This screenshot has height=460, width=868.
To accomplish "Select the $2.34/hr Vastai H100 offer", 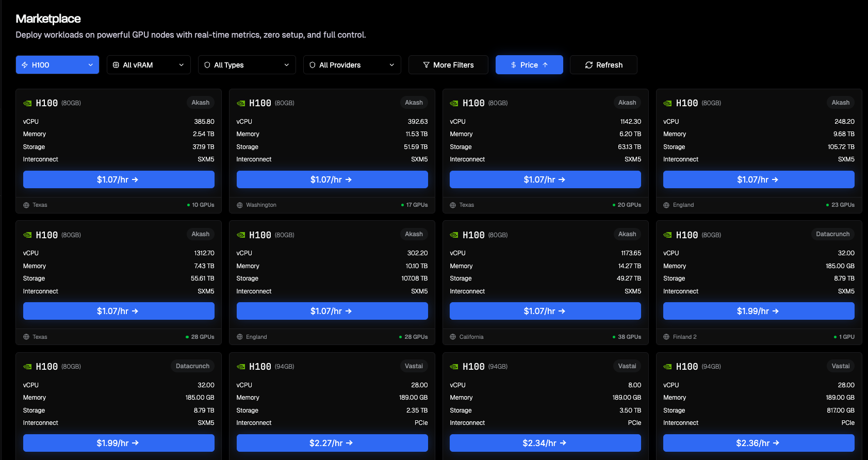I will [x=545, y=443].
